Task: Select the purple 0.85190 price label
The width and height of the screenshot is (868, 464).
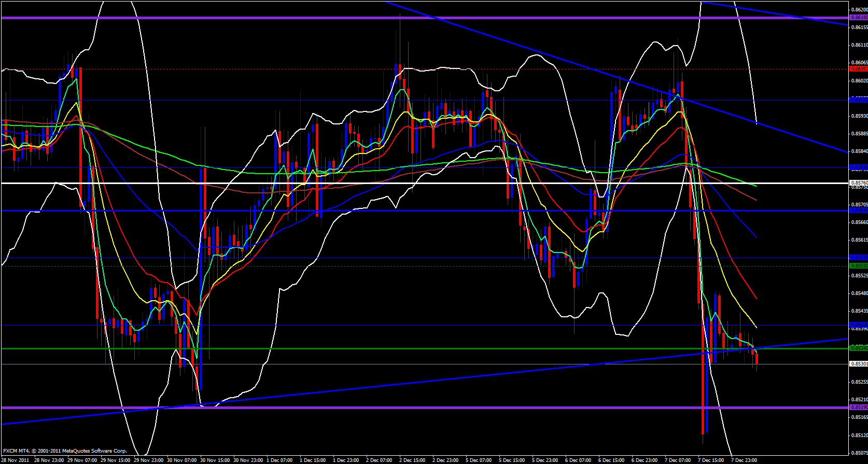Action: [x=858, y=407]
